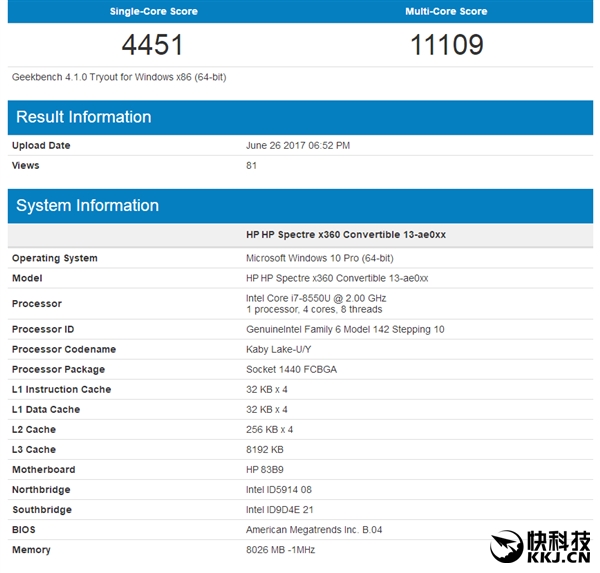Select the June 26 2017 06:52 PM value
This screenshot has height=573, width=600.
298,145
